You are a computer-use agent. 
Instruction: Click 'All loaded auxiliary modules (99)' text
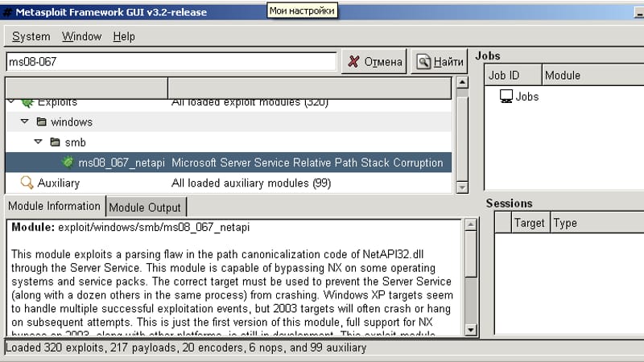point(251,183)
